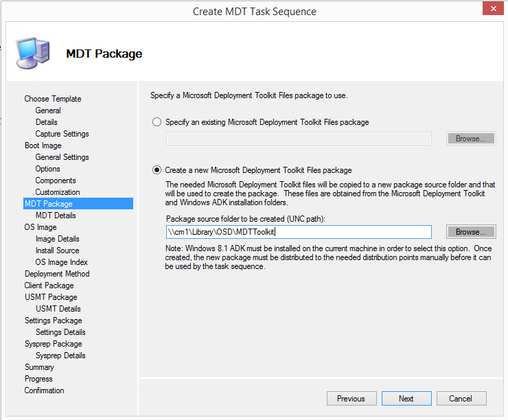Click the 'Package source folder to be created' label
This screenshot has height=420, width=508.
pos(246,219)
